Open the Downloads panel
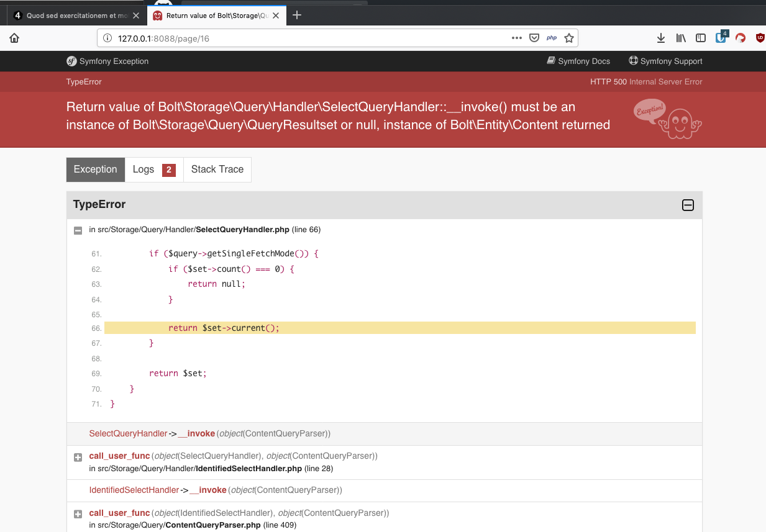 click(661, 38)
